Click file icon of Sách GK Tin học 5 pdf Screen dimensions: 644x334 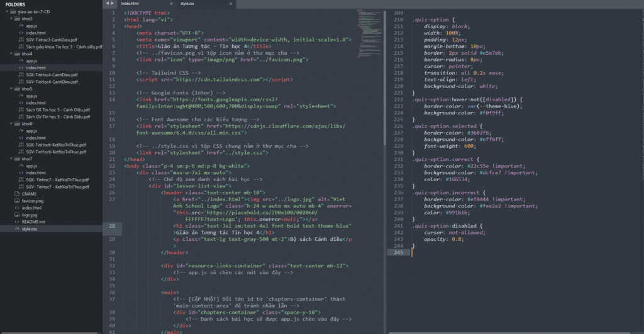click(21, 109)
